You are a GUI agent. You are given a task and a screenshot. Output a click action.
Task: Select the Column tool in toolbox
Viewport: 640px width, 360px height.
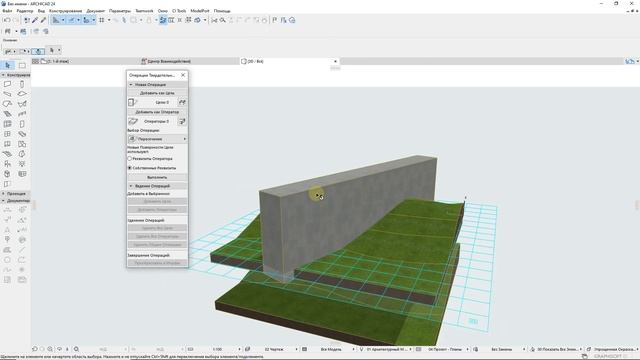22,84
